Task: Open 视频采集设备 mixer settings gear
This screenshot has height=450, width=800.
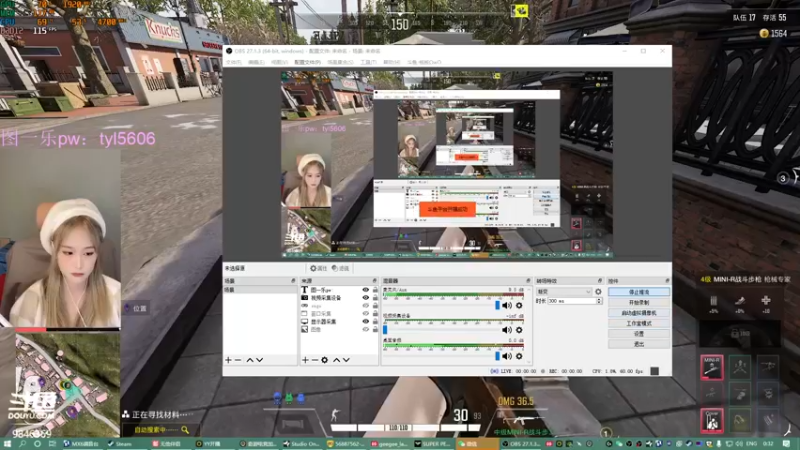Action: tap(519, 330)
